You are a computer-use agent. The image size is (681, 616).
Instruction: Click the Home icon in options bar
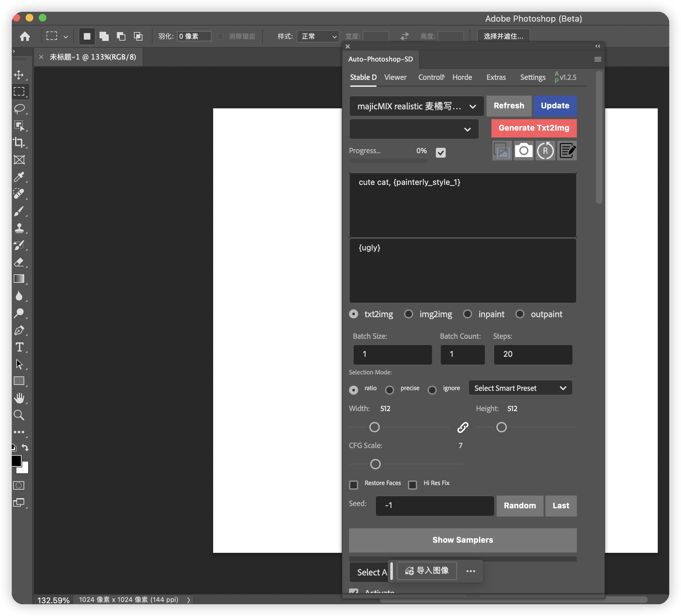25,36
